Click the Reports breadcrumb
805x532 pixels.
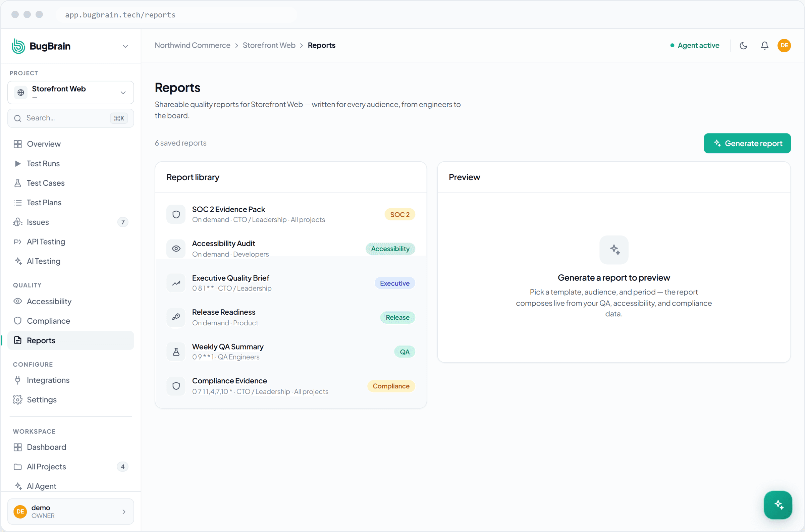click(x=321, y=45)
